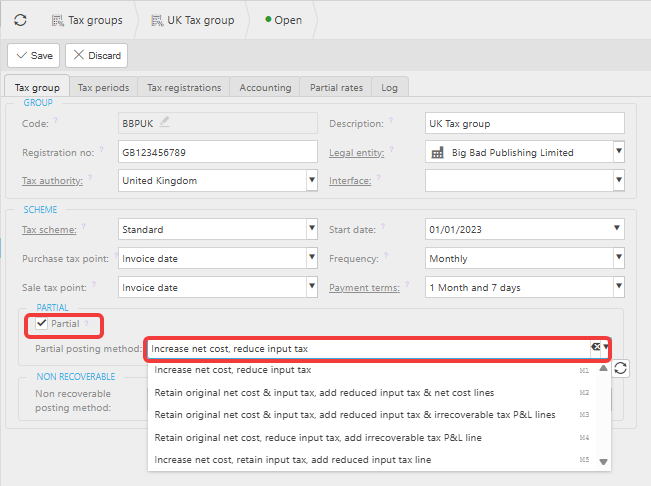The width and height of the screenshot is (651, 486).
Task: Click the Open status indicator
Action: (x=284, y=20)
